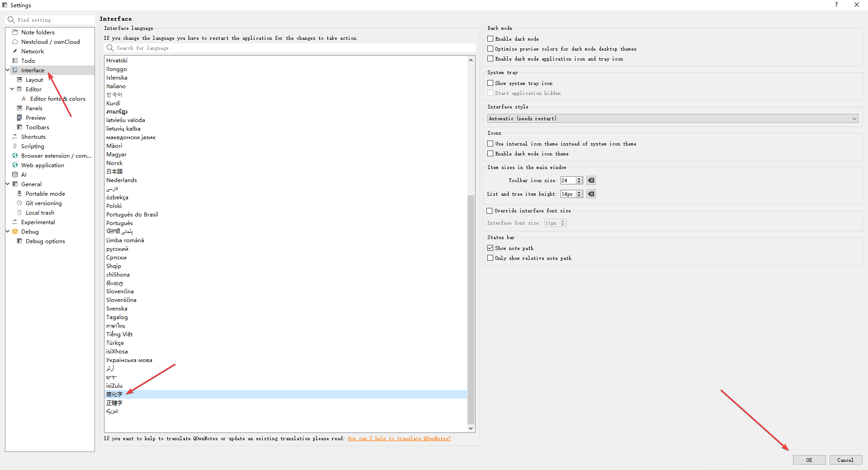The height and width of the screenshot is (470, 868).
Task: Focus the Find setting search field
Action: pos(51,20)
